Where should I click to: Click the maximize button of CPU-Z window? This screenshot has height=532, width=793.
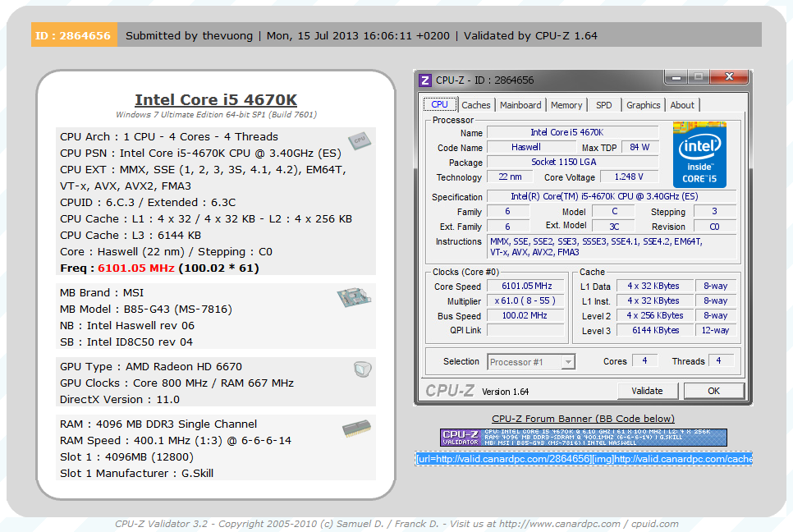click(699, 77)
